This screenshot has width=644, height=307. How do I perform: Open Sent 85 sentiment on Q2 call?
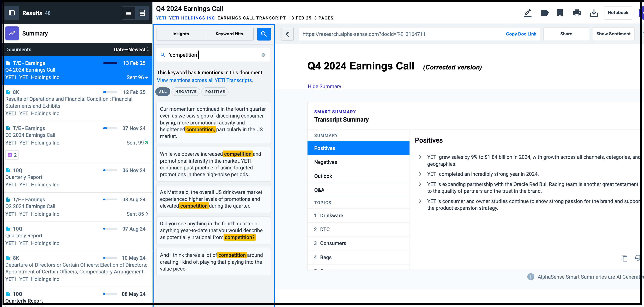pyautogui.click(x=137, y=214)
